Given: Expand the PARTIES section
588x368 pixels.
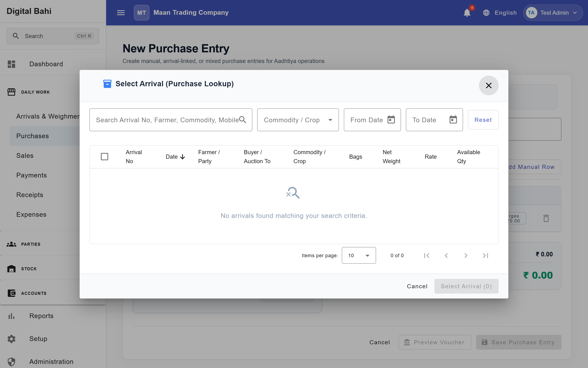Looking at the screenshot, I should (40, 244).
